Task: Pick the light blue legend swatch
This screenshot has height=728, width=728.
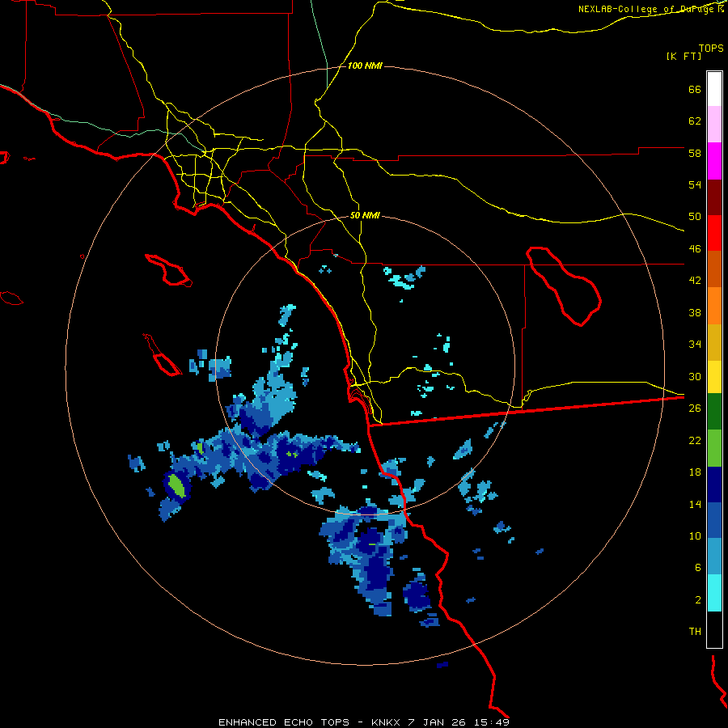Action: point(714,557)
